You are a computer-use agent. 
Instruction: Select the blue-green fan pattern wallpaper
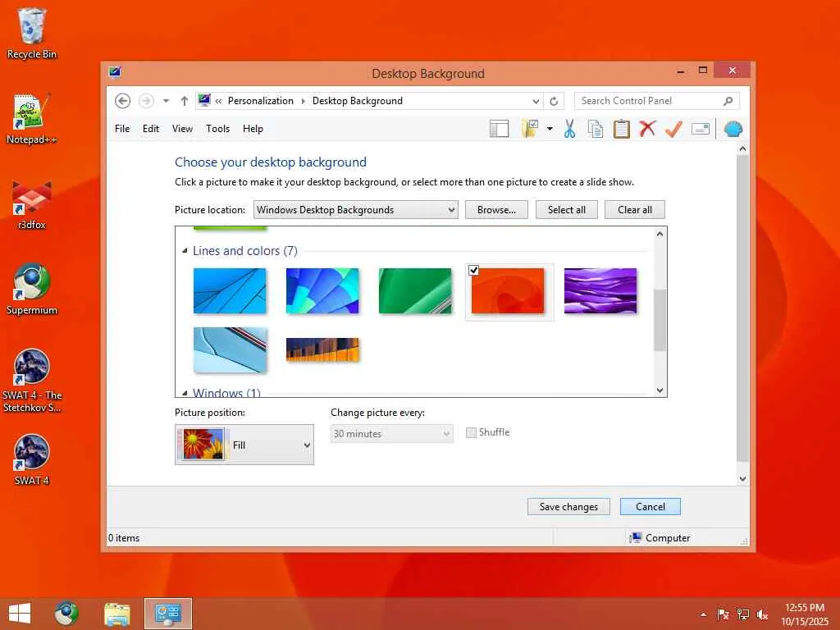coord(322,291)
